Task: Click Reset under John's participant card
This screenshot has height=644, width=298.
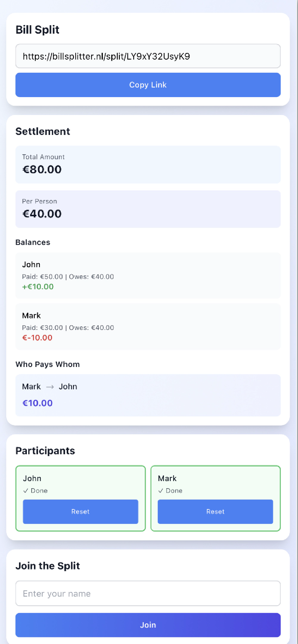Action: point(80,511)
